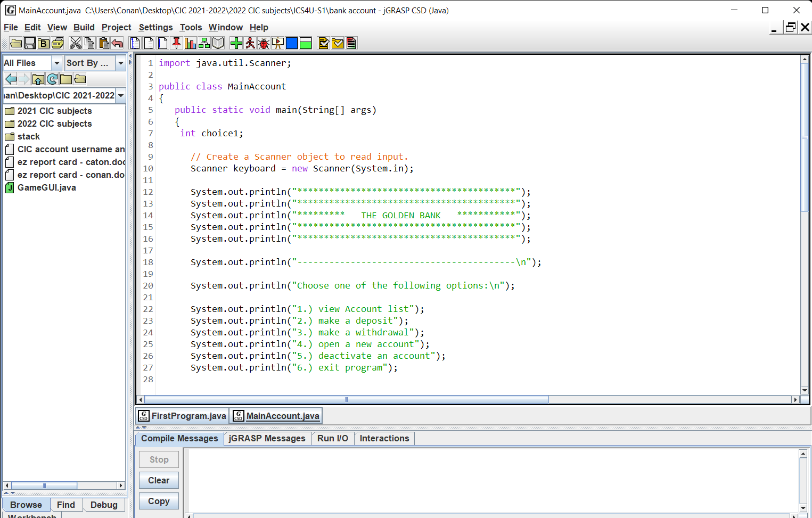
Task: Click the page icon with blue margin line
Action: coord(163,43)
